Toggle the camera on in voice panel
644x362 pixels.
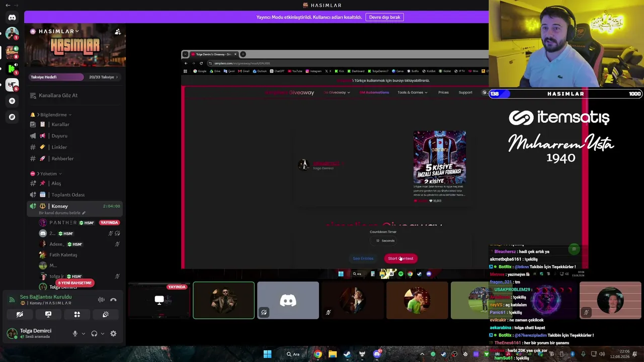click(x=20, y=314)
